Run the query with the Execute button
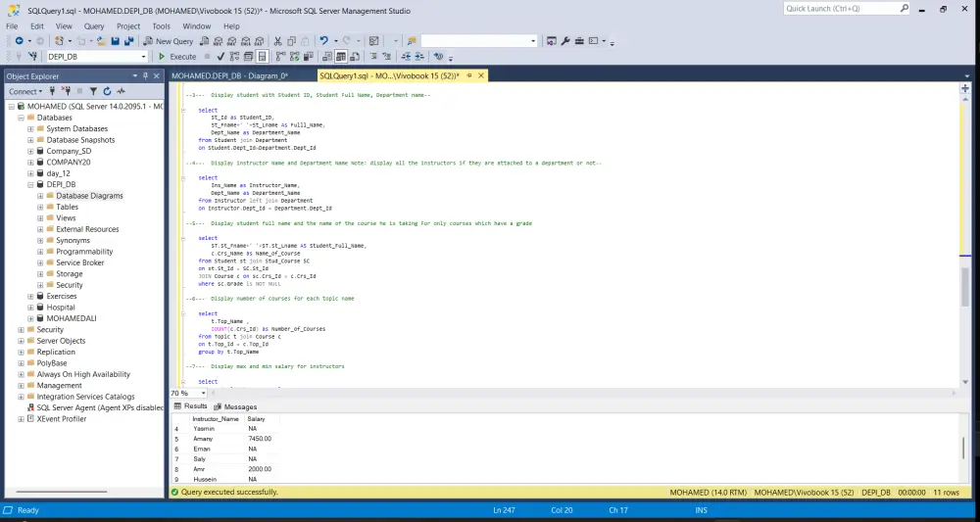Image resolution: width=980 pixels, height=522 pixels. tap(176, 57)
